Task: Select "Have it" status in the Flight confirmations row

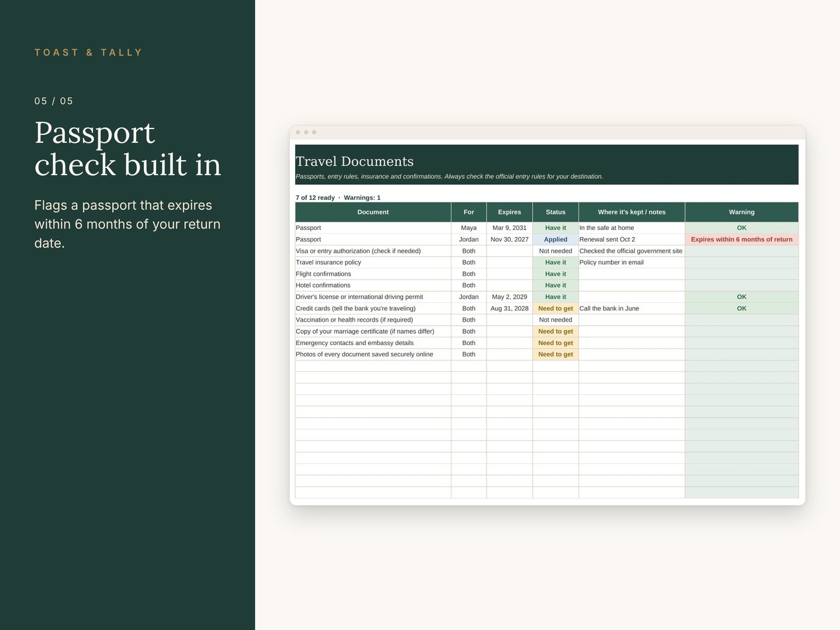Action: point(556,274)
